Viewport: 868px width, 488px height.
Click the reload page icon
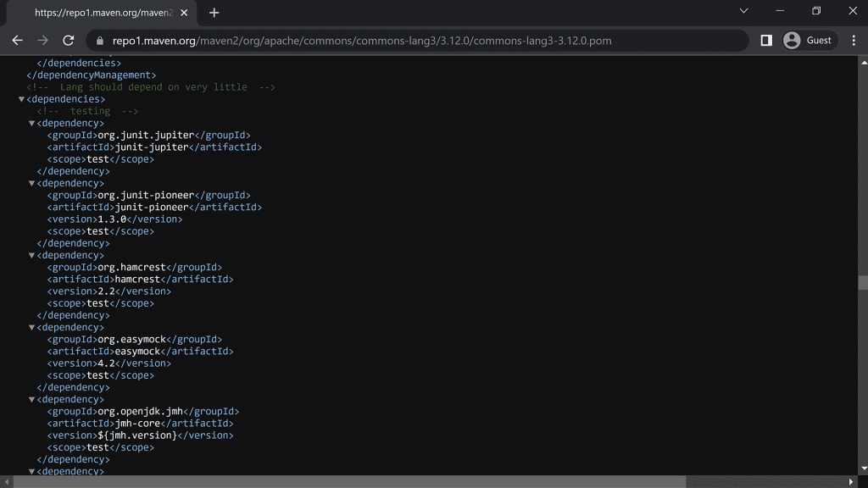(69, 41)
